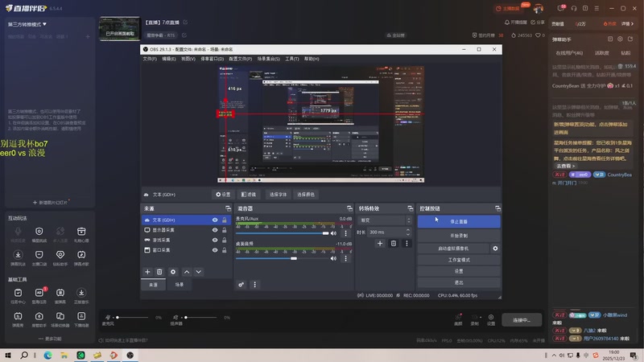The height and width of the screenshot is (362, 644).
Task: Open advanced audio properties gears icon
Action: tap(241, 285)
